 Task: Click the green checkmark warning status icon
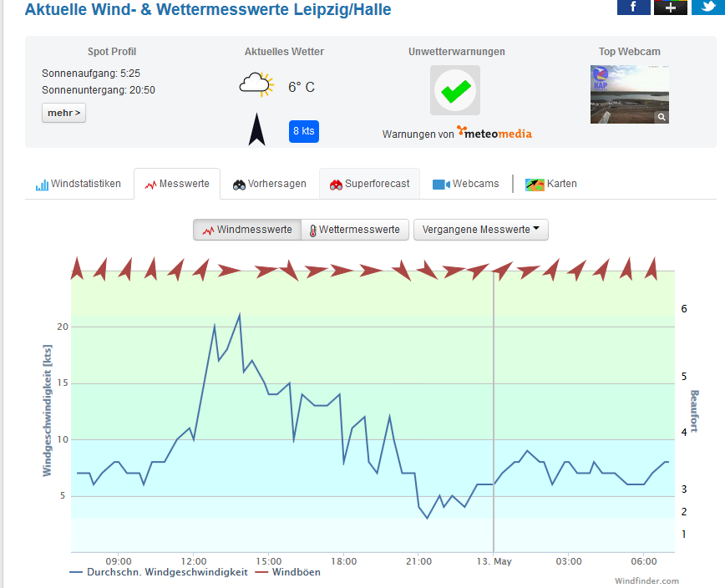tap(455, 90)
